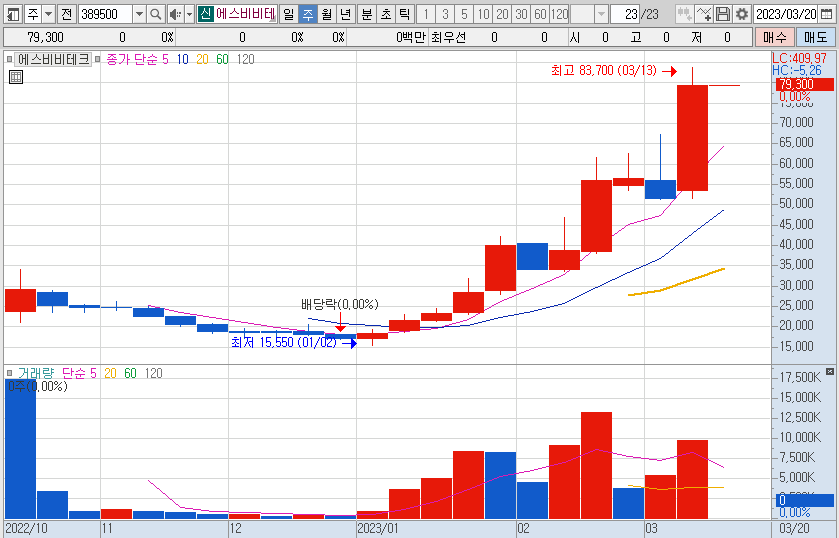Expand the 주 type dropdown arrow
The image size is (839, 538).
pos(49,14)
